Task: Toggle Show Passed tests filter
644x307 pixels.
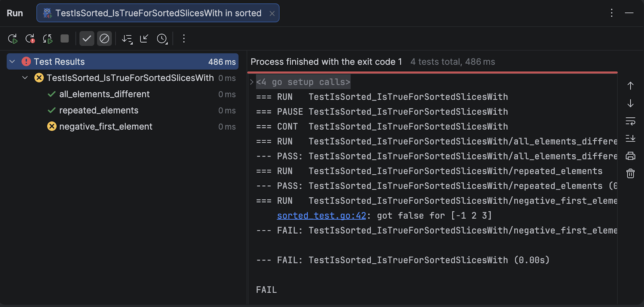Action: pyautogui.click(x=87, y=39)
